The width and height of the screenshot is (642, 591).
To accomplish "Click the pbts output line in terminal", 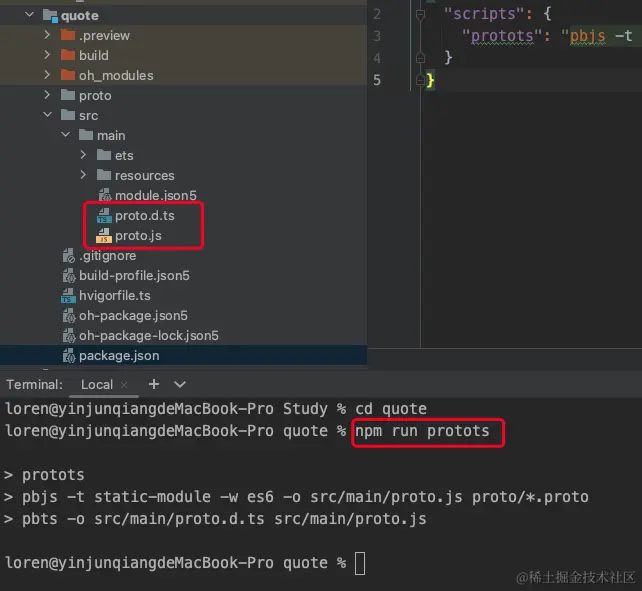I will point(215,519).
